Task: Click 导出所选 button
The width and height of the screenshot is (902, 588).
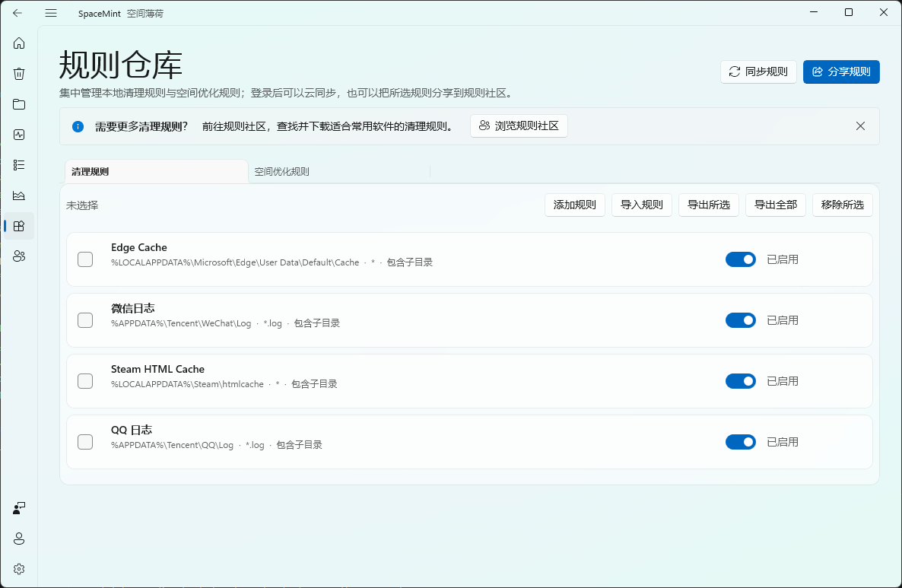Action: (x=709, y=205)
